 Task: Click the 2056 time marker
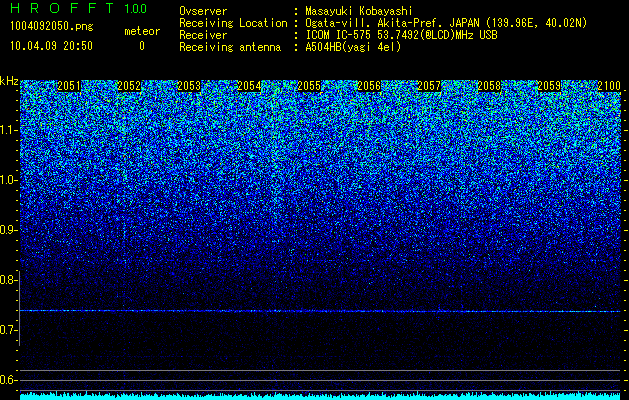(369, 86)
